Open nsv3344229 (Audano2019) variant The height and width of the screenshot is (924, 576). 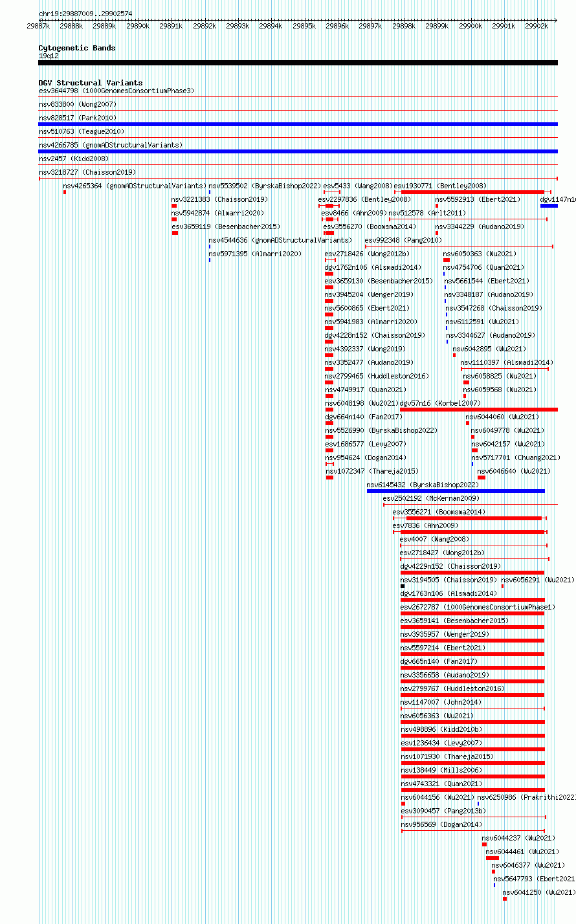(x=480, y=226)
